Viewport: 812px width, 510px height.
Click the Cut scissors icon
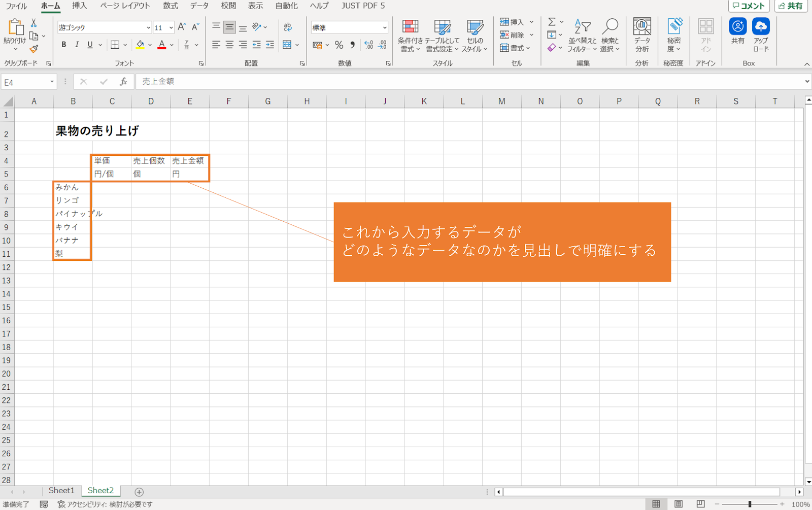click(33, 23)
